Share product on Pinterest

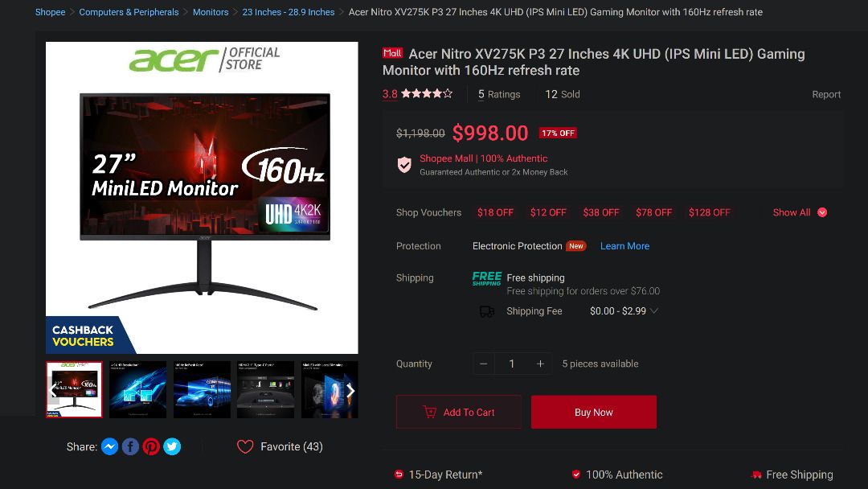[151, 446]
